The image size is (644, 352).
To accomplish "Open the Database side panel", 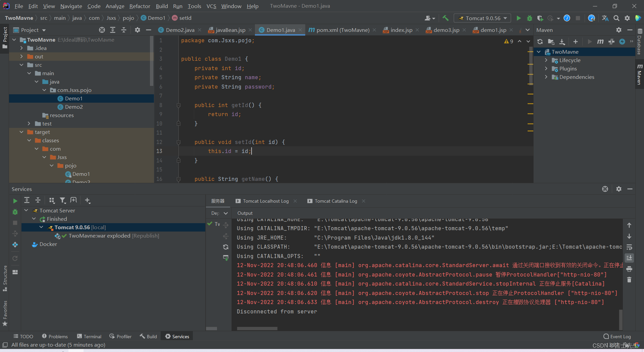I will pos(639,41).
